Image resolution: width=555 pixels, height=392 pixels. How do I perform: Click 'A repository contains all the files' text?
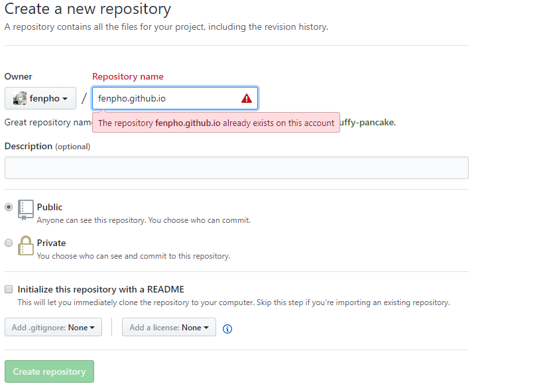[166, 27]
